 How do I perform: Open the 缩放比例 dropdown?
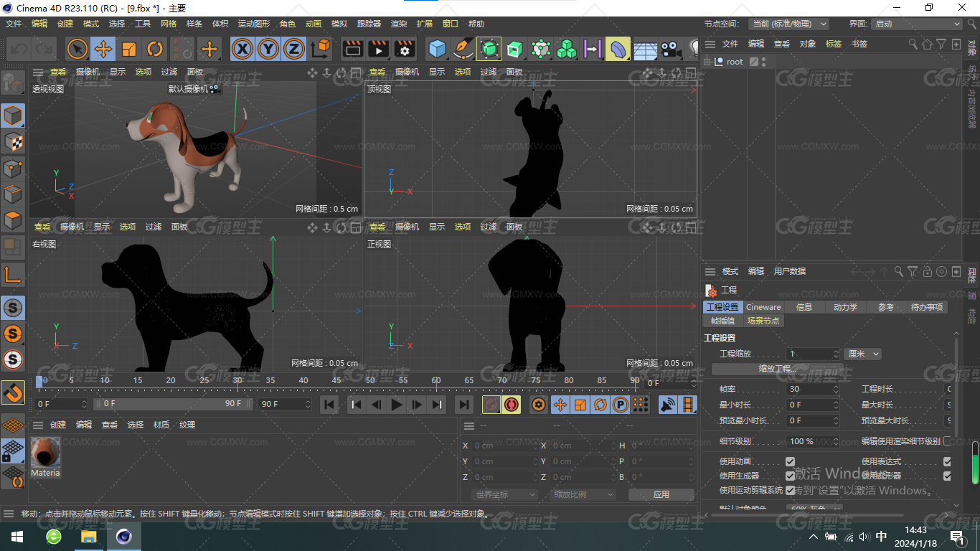pos(583,494)
